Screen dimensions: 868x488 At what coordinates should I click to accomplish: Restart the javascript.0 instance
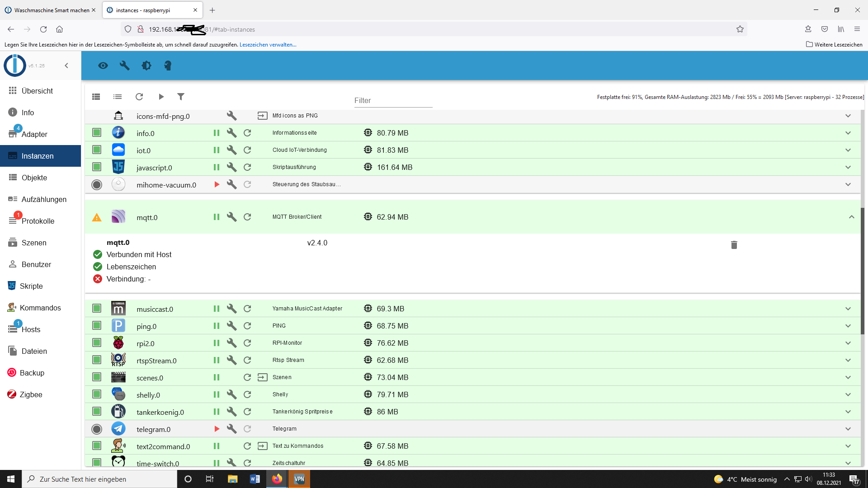(247, 167)
